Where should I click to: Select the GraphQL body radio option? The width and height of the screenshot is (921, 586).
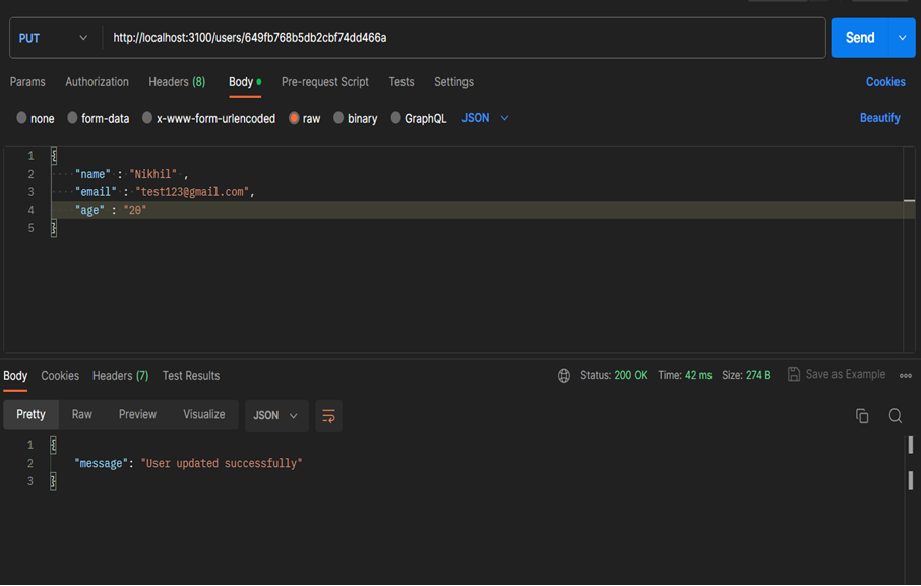pos(395,118)
